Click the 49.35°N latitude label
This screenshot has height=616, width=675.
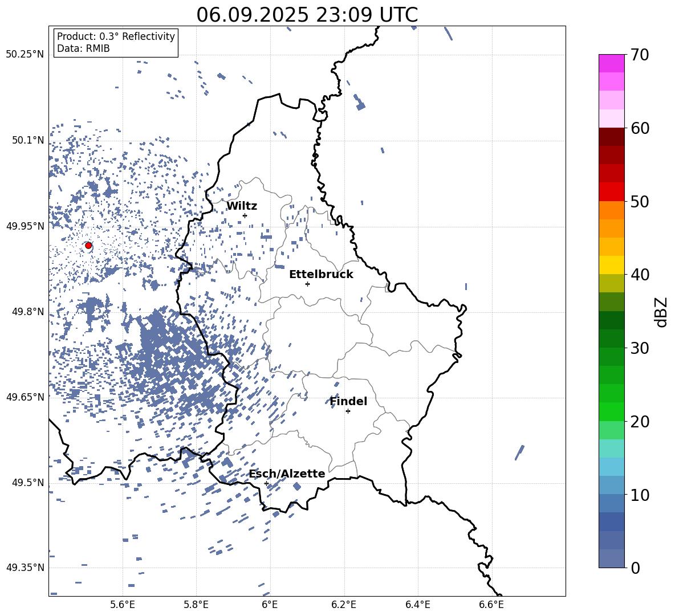click(x=25, y=568)
